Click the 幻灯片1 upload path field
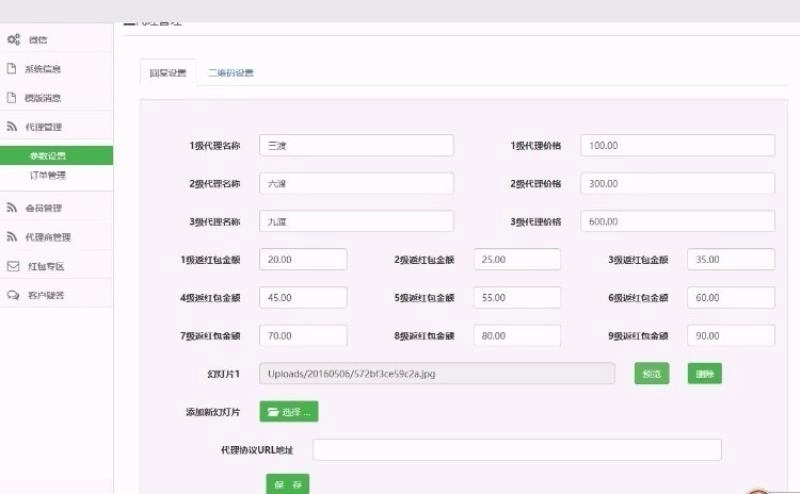 (x=437, y=374)
